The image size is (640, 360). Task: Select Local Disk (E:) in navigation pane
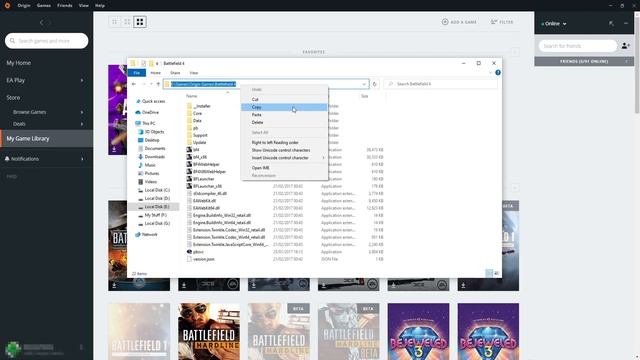[157, 207]
